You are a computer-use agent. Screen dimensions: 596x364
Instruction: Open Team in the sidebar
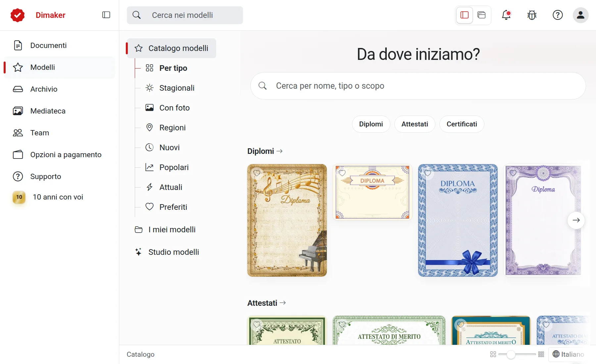(59, 133)
